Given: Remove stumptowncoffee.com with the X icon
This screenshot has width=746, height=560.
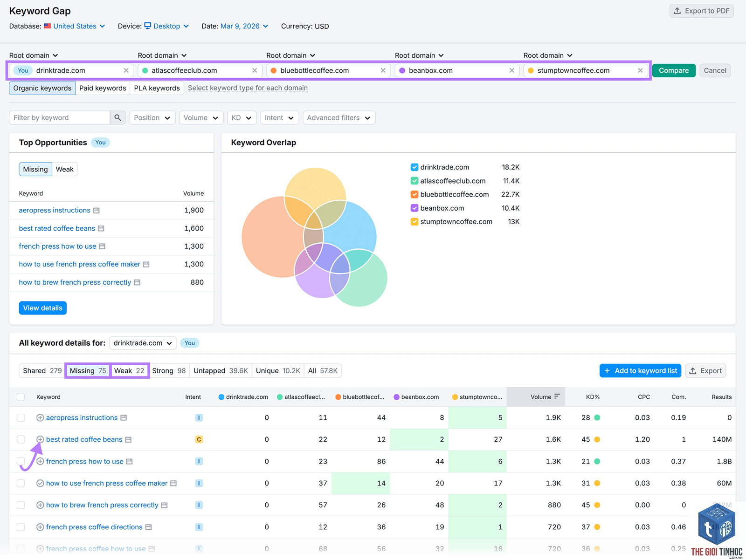Looking at the screenshot, I should (x=640, y=70).
